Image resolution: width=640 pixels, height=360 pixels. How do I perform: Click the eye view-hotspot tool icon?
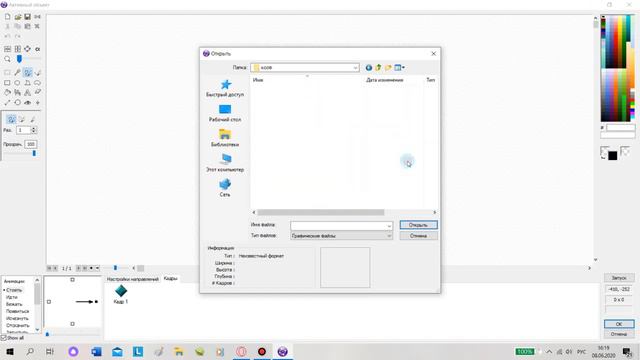click(27, 102)
